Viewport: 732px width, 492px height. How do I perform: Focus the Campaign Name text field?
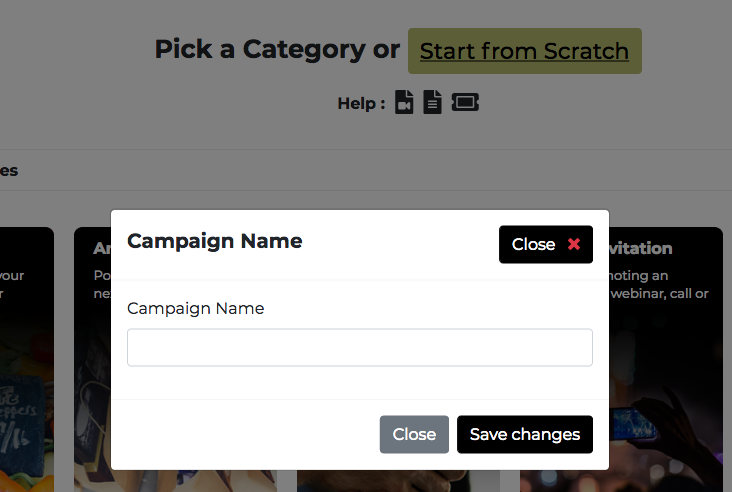tap(360, 347)
